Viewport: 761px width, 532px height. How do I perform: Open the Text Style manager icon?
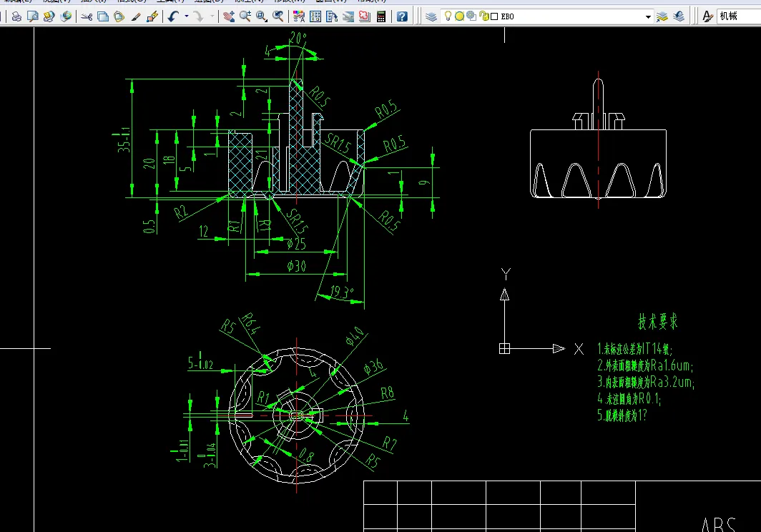(707, 16)
